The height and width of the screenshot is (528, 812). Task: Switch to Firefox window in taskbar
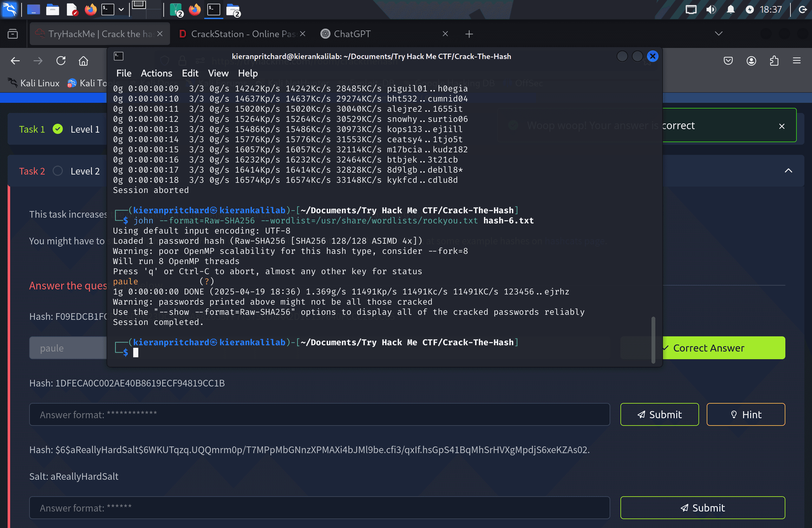pyautogui.click(x=195, y=10)
